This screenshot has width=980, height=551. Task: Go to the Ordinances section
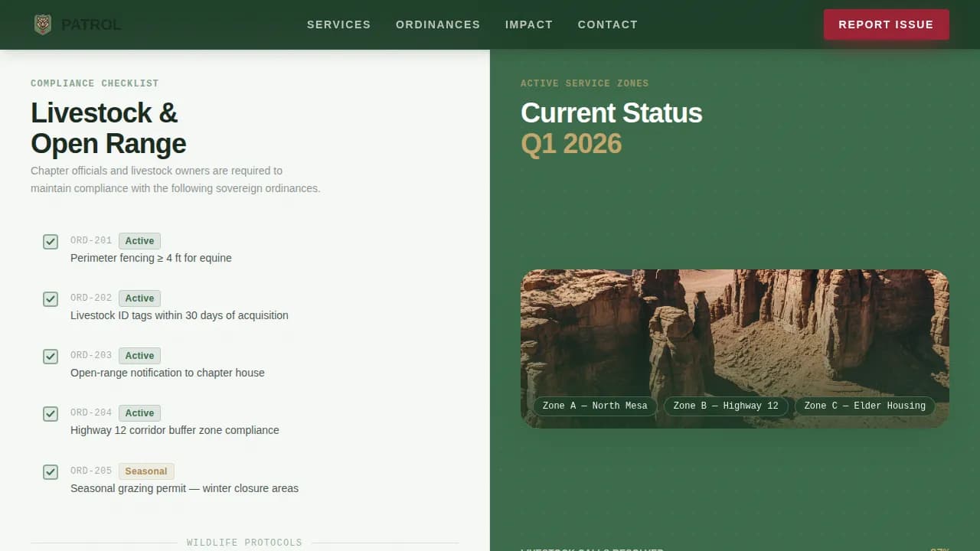point(438,24)
